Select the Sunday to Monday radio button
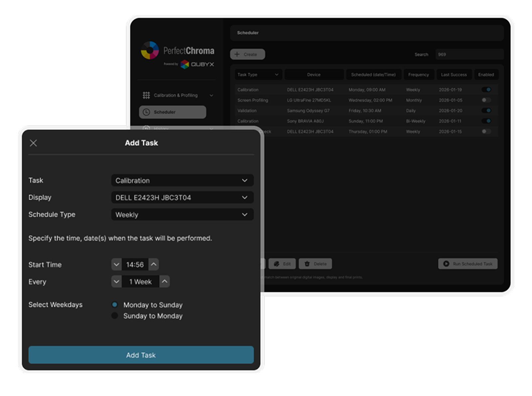 point(115,316)
